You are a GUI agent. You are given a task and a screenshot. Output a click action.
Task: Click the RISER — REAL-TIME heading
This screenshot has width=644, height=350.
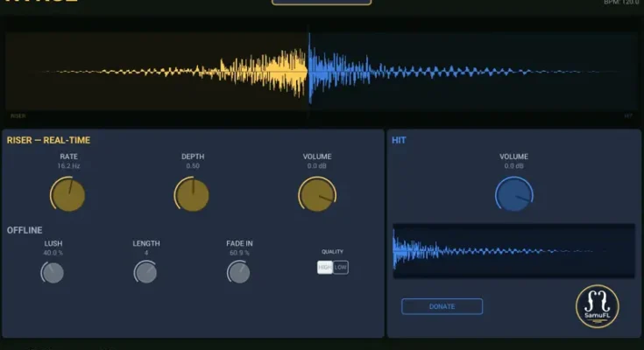pyautogui.click(x=48, y=140)
